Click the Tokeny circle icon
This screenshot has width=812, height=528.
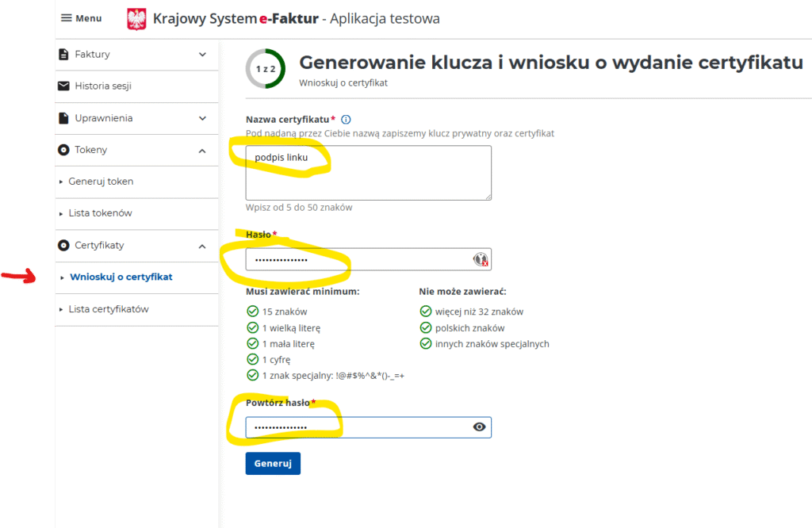[64, 150]
